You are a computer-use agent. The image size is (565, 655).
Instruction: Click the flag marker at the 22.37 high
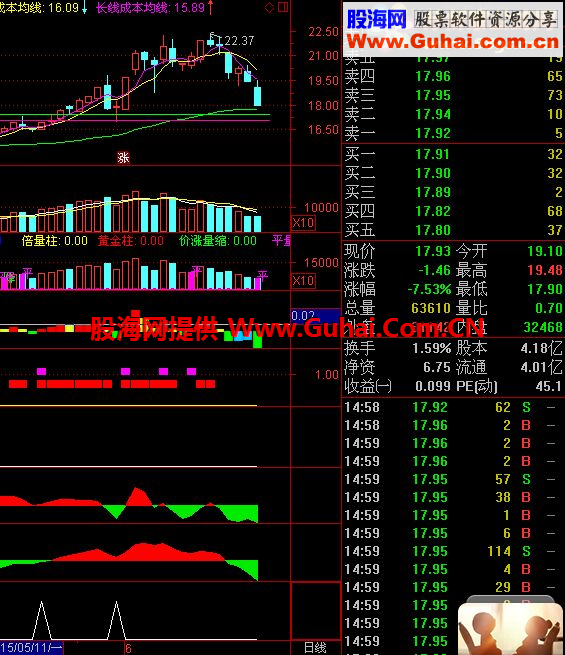(x=212, y=35)
